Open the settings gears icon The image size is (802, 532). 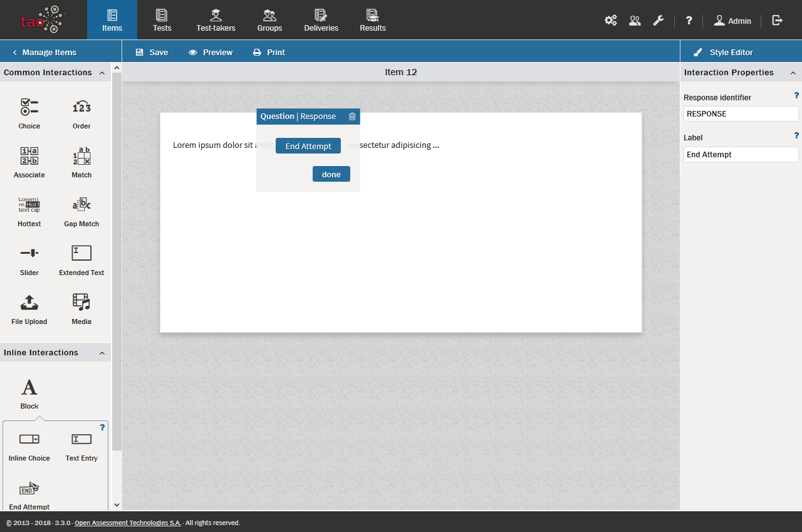[x=610, y=20]
